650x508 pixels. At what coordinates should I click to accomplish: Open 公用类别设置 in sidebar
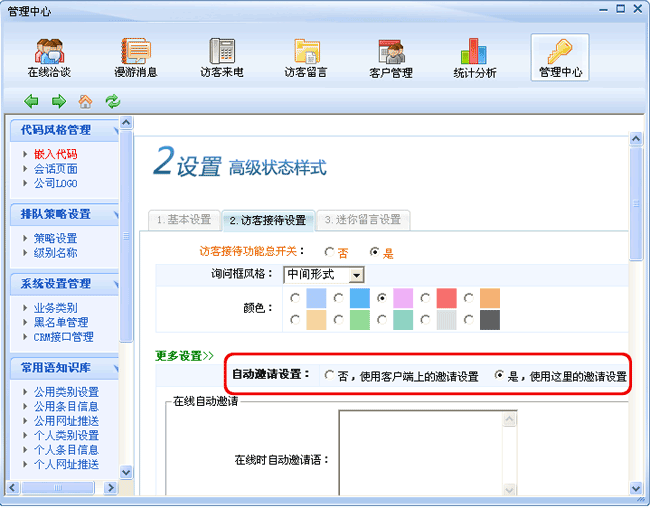[x=66, y=392]
